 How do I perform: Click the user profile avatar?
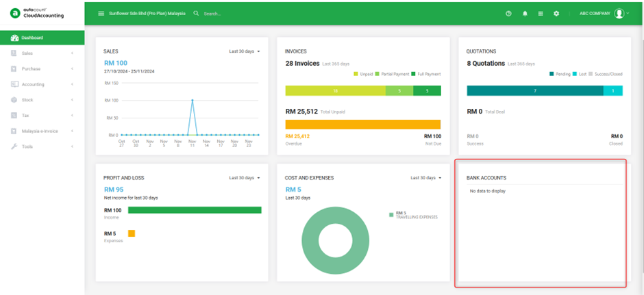point(619,14)
